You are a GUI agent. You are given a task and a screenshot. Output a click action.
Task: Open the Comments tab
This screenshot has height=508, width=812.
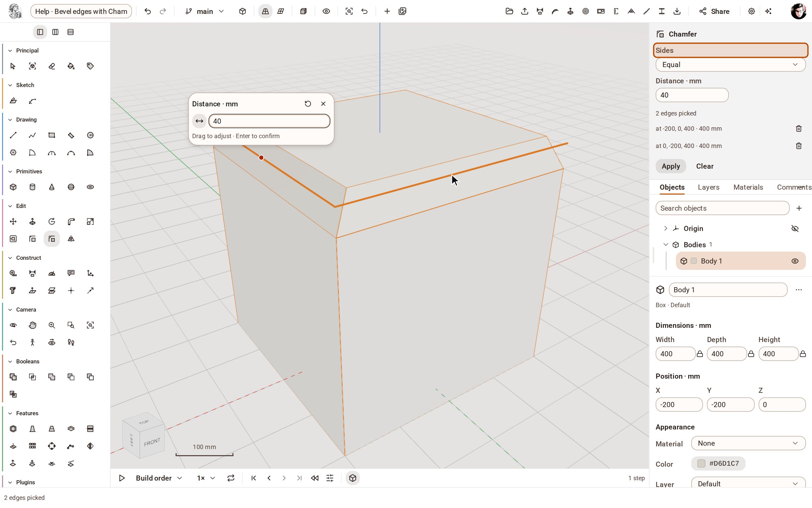[x=794, y=187]
